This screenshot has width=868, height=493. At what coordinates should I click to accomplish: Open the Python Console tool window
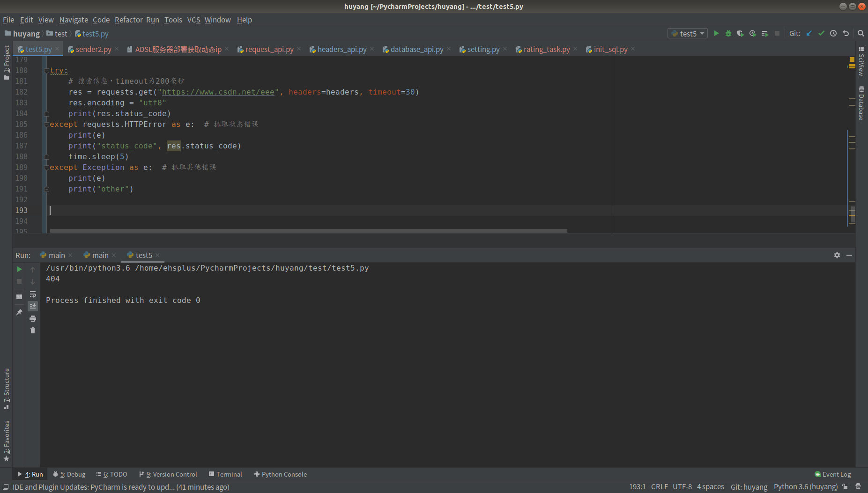(x=280, y=474)
